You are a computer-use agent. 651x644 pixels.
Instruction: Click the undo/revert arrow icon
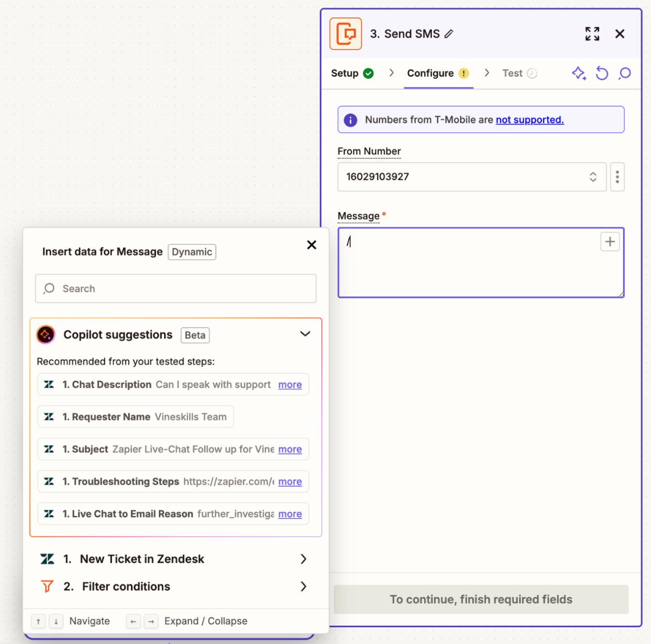602,73
